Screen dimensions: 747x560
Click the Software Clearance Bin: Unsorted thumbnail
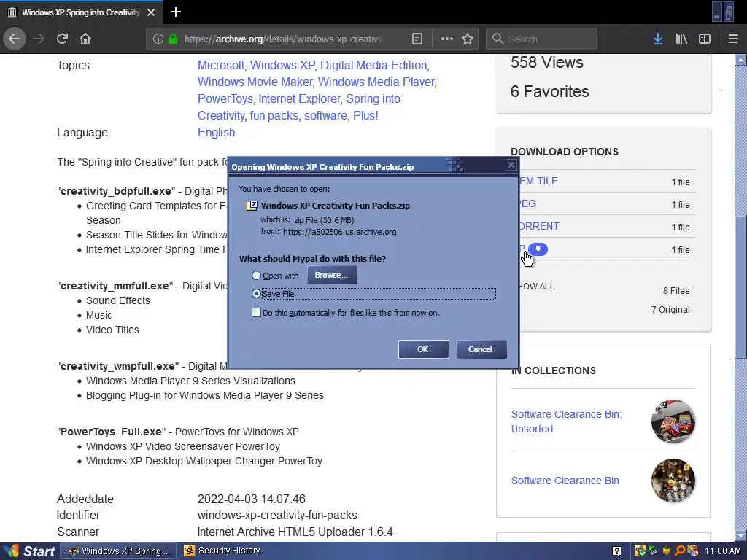673,421
